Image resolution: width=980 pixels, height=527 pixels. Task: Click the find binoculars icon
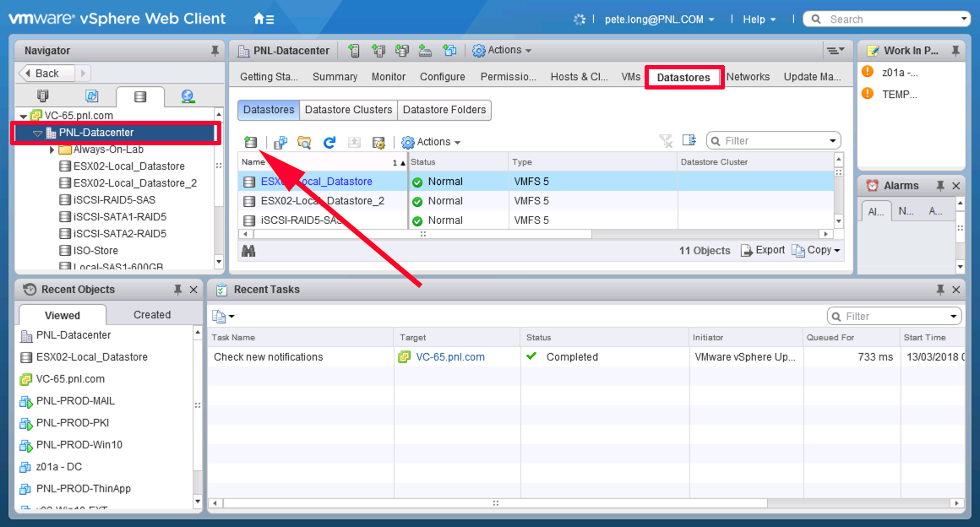(x=248, y=251)
